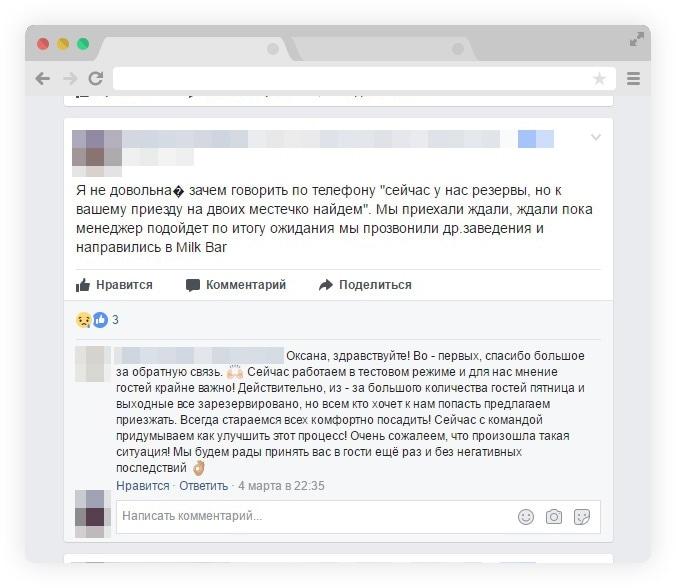Open comment timestamp 4 марта в 22:35
Image resolution: width=676 pixels, height=588 pixels.
pyautogui.click(x=281, y=486)
